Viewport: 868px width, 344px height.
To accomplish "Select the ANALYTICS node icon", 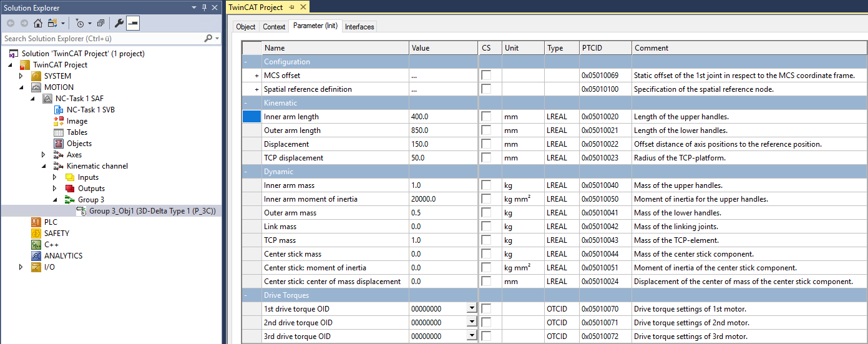I will 36,256.
